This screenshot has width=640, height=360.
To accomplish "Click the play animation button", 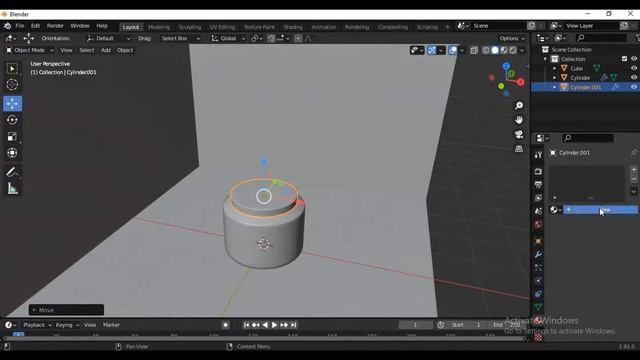I will (x=274, y=325).
